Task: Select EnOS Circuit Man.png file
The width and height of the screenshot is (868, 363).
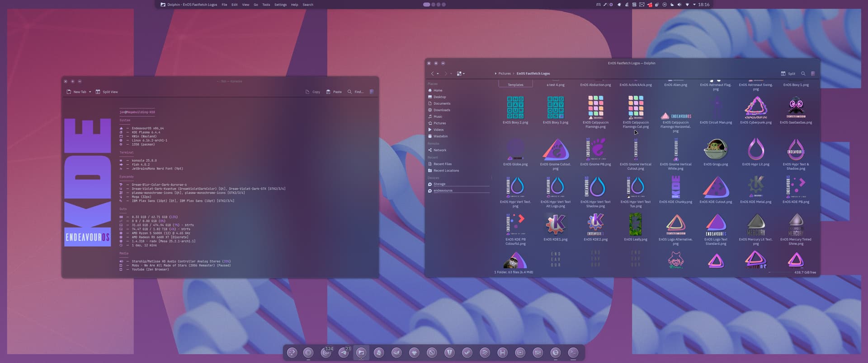Action: point(716,110)
